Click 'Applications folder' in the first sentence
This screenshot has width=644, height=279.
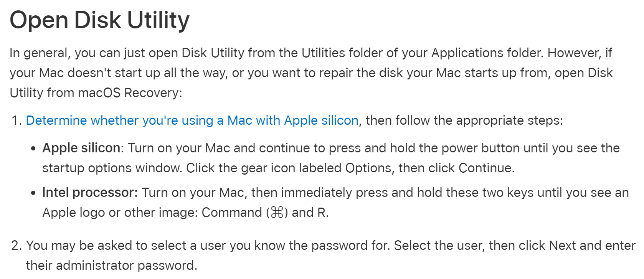(x=487, y=53)
